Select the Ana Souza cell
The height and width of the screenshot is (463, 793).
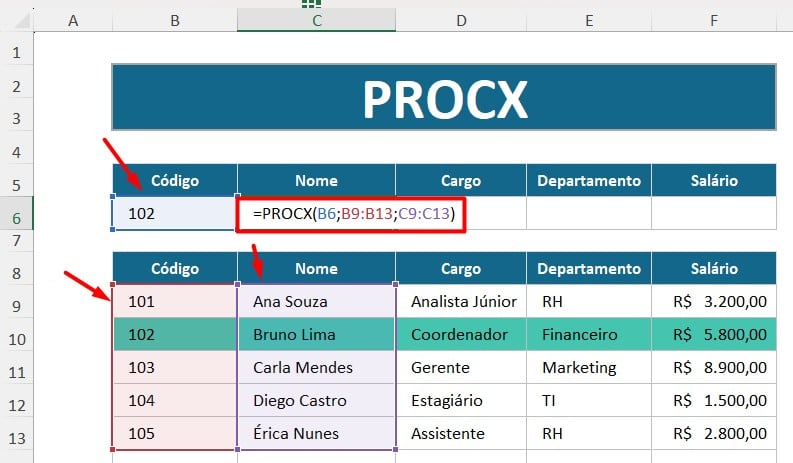click(317, 301)
